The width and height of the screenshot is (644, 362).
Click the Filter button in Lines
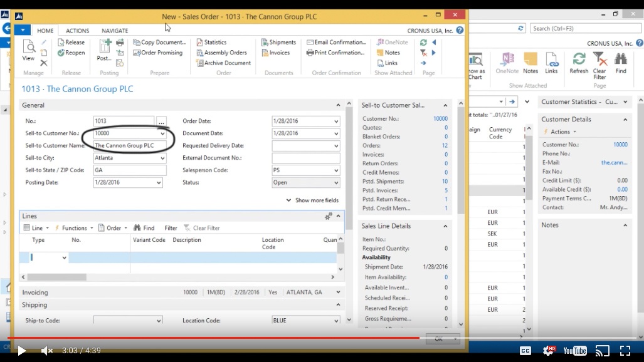tap(171, 228)
